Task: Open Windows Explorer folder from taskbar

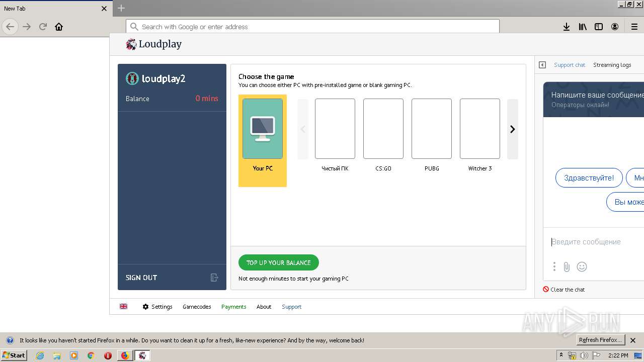Action: 57,355
